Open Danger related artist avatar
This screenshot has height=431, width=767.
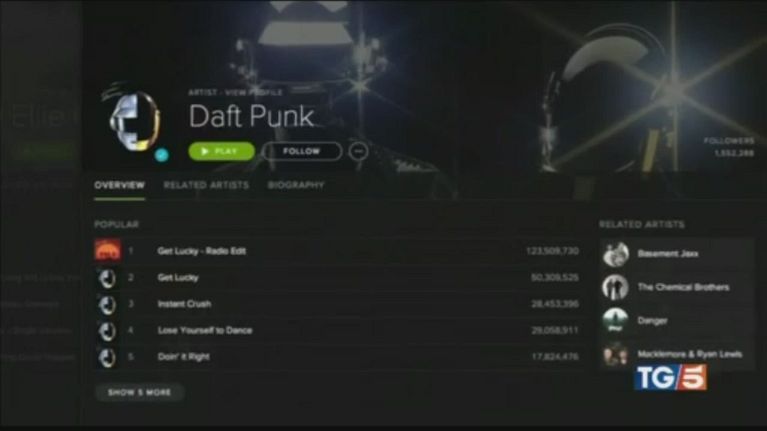point(615,320)
